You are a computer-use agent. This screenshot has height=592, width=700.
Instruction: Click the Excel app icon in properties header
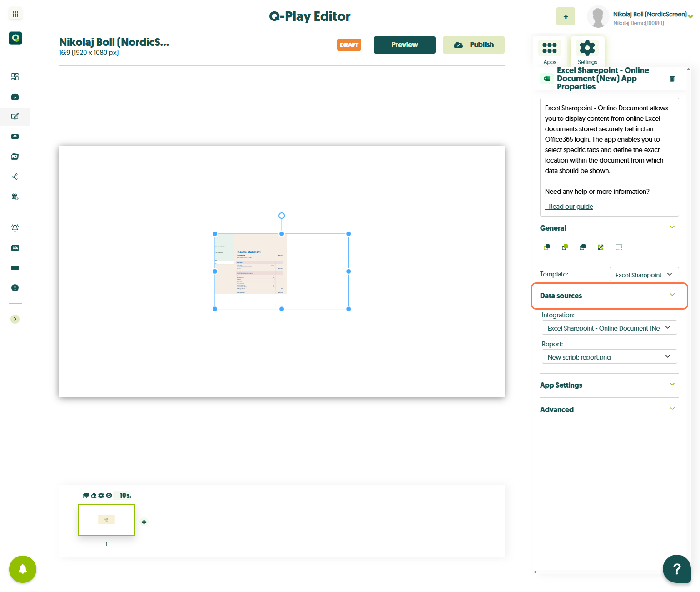(x=546, y=79)
